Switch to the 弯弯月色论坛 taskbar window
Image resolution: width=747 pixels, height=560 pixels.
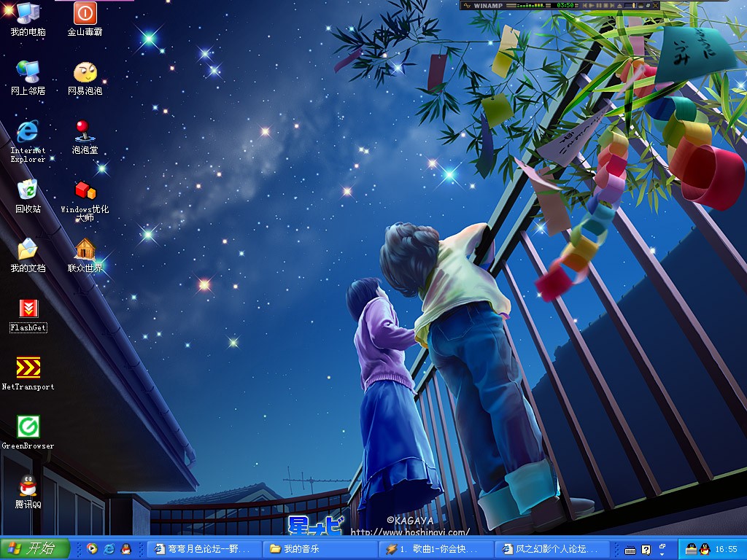[204, 549]
